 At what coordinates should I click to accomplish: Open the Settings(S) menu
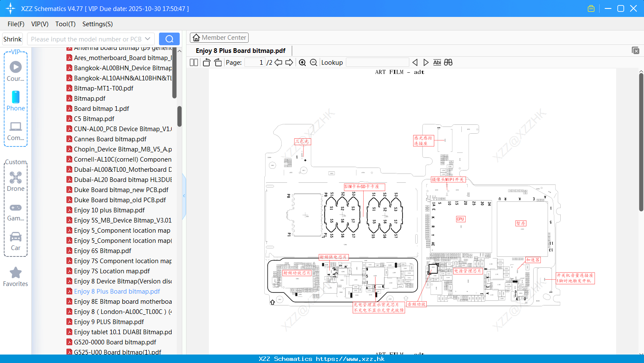tap(98, 24)
